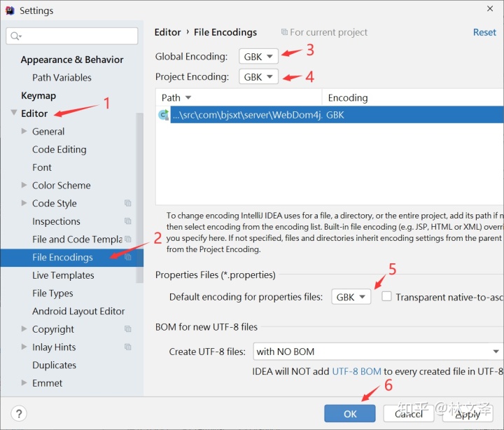Open the Live Templates page

point(63,275)
